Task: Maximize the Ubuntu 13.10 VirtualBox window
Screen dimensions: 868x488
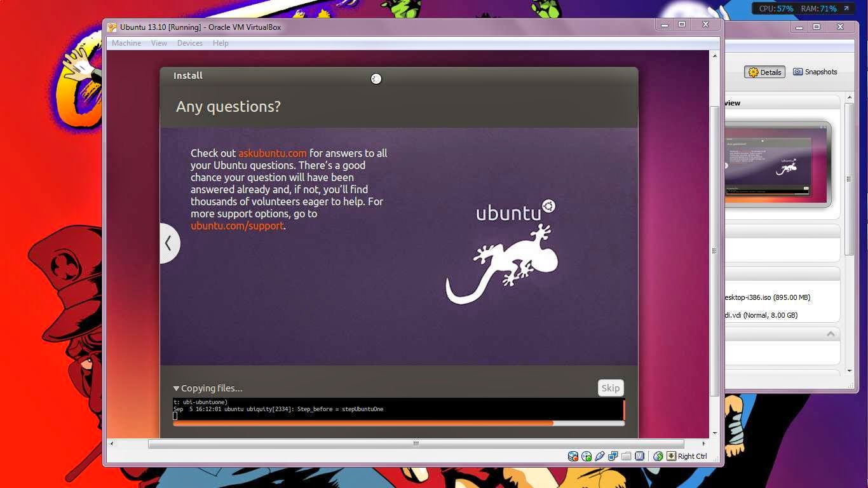Action: 682,25
